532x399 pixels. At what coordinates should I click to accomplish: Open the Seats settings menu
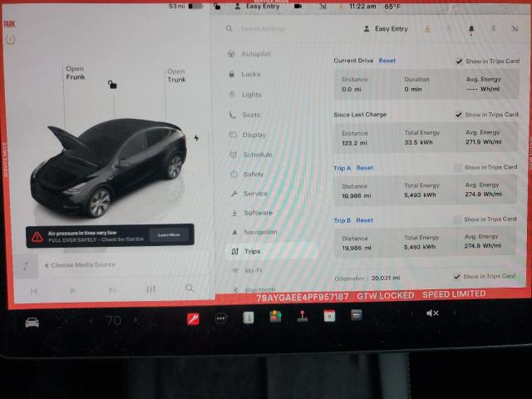pos(245,115)
